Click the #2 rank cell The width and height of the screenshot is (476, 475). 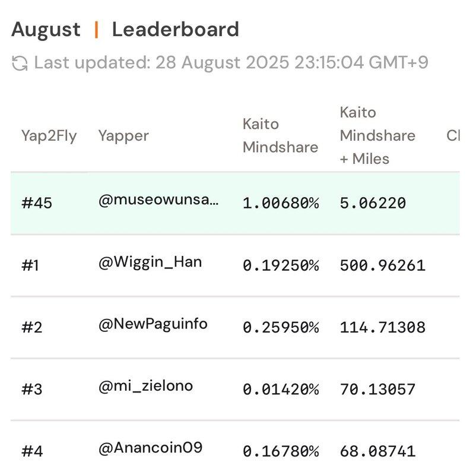(32, 328)
